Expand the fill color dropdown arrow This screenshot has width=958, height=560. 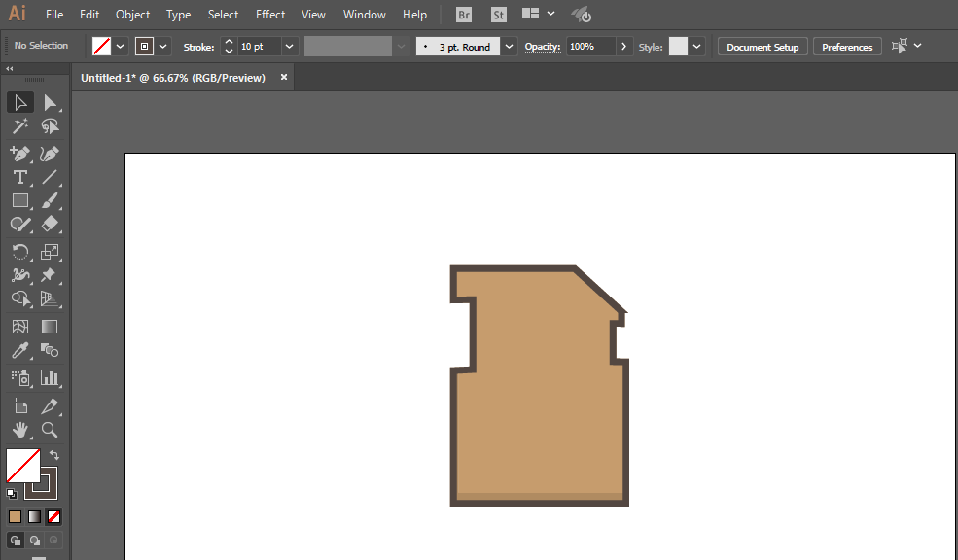(x=121, y=47)
